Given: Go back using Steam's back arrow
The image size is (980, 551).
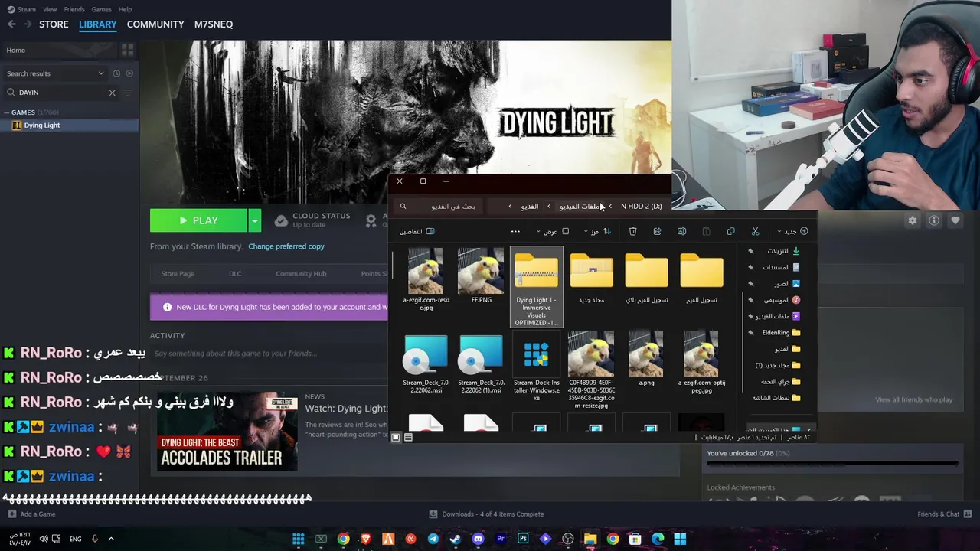Looking at the screenshot, I should click(11, 24).
